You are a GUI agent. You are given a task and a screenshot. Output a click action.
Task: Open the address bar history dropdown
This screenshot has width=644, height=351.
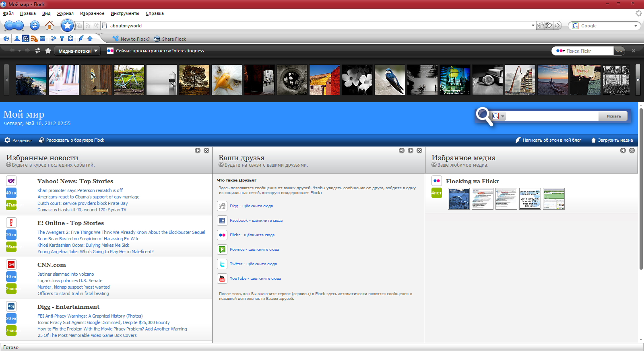coord(533,26)
